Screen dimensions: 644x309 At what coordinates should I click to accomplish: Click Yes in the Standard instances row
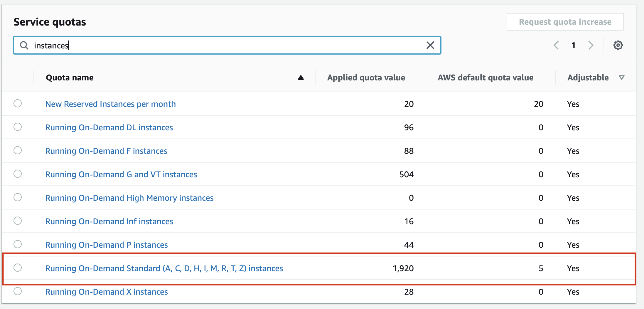[573, 269]
